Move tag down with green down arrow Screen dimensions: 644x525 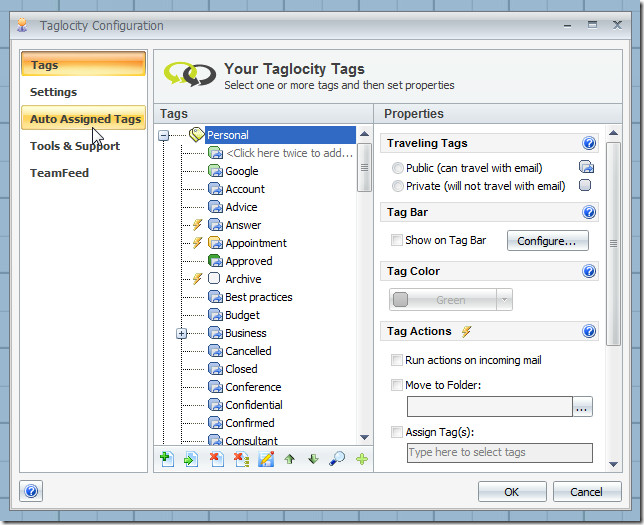[x=313, y=459]
